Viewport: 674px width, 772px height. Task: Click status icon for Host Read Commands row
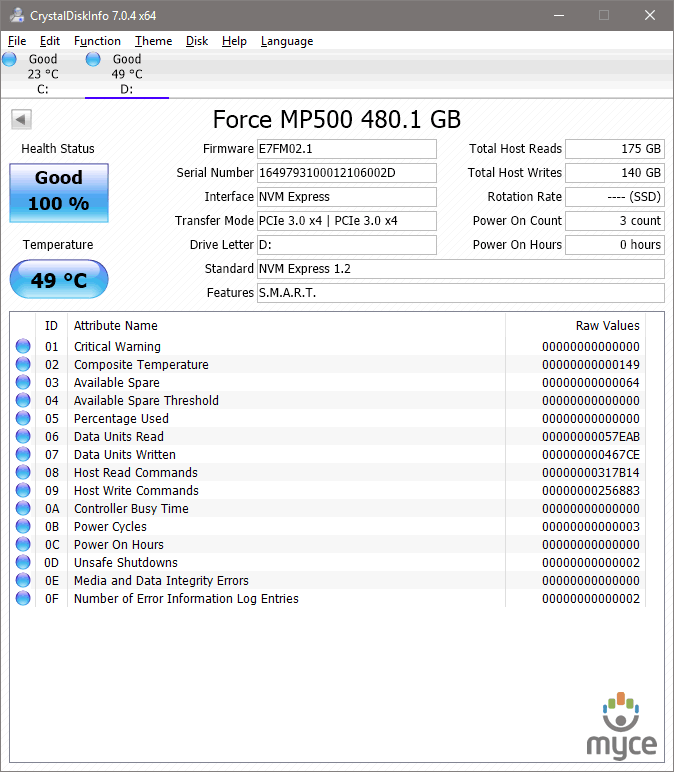click(23, 472)
